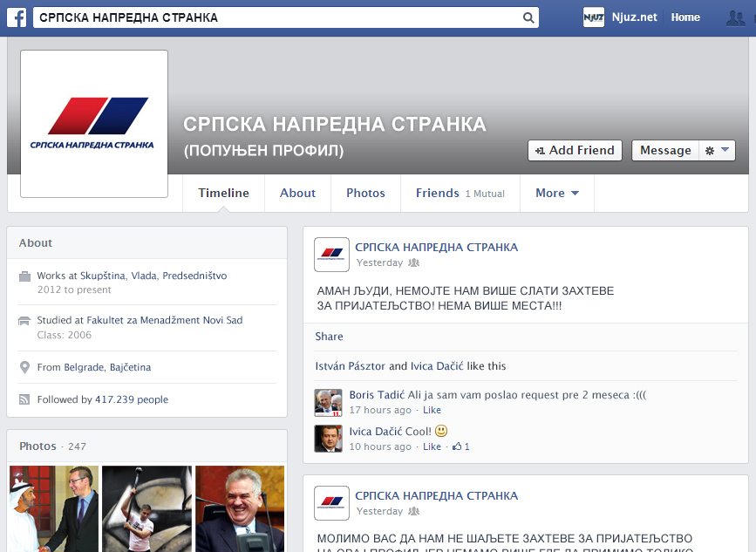
Task: Click '17 hours ago' comment timestamp
Action: point(380,410)
